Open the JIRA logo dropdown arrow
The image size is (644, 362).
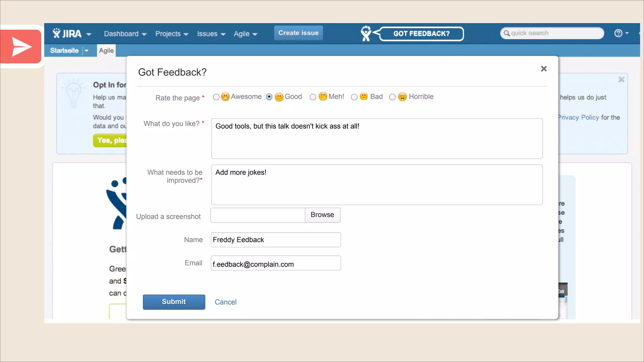(89, 34)
